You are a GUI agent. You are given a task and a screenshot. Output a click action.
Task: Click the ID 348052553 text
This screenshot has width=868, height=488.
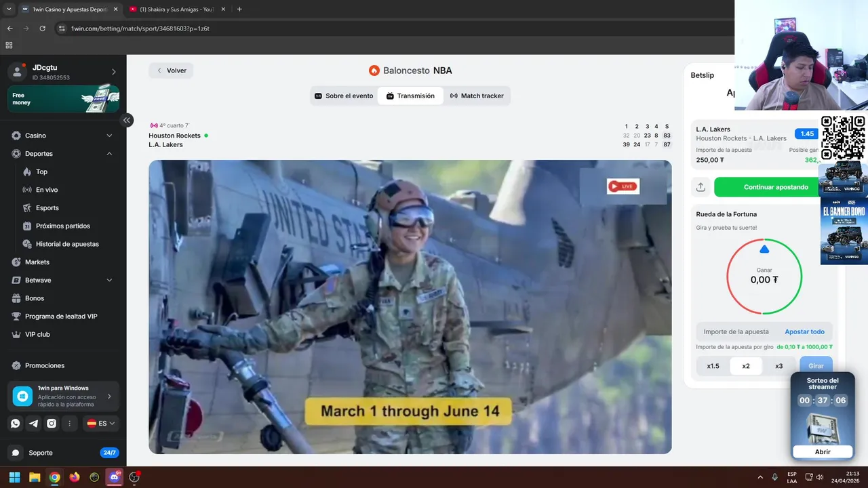(51, 78)
